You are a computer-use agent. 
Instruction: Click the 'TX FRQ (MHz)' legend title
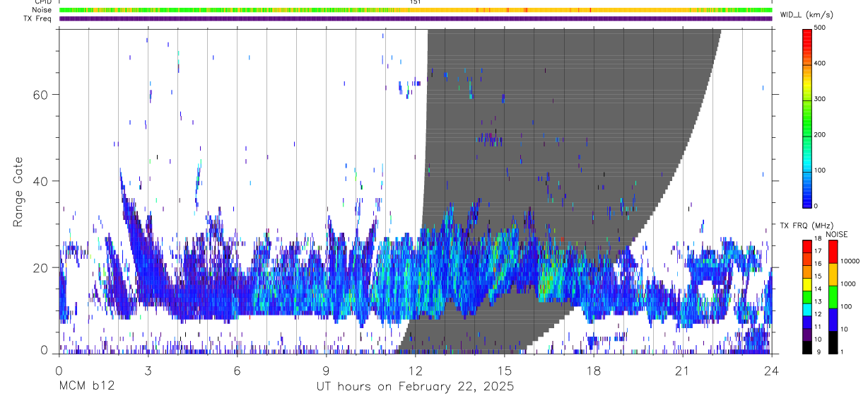click(x=807, y=226)
